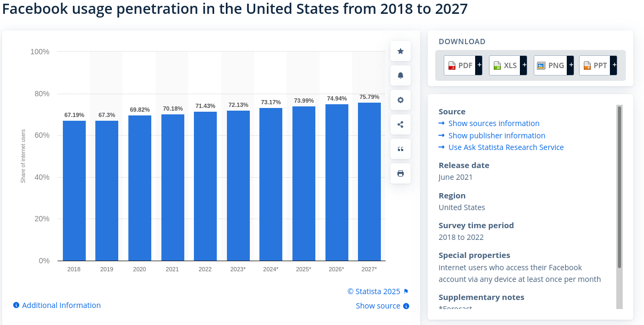Viewport: 644px width, 325px height.
Task: Click the 2020 bar showing 69.82%
Action: (140, 188)
